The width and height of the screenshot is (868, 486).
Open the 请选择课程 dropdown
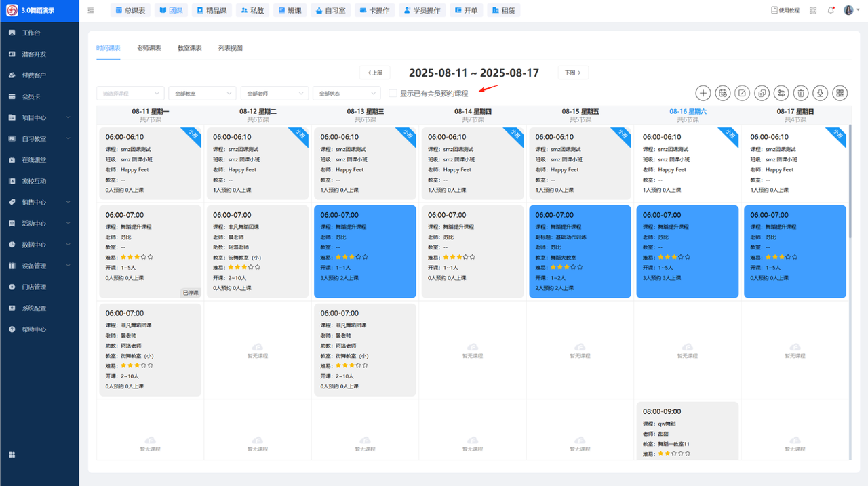130,93
